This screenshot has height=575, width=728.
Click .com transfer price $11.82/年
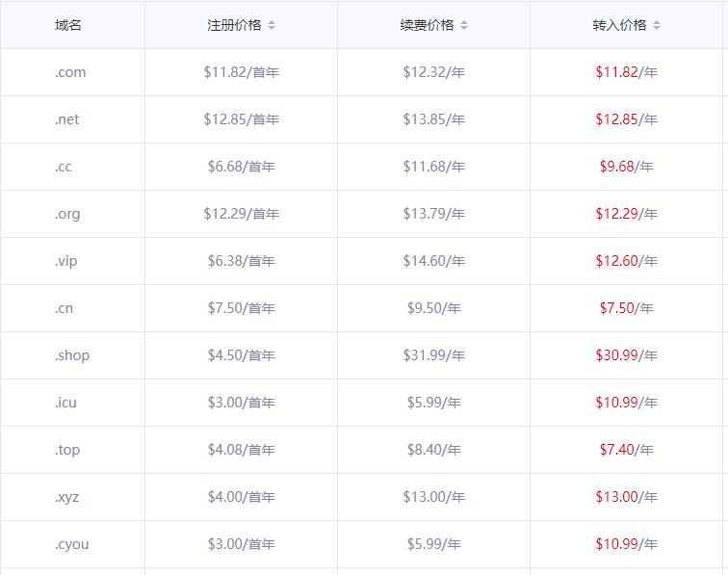pos(626,72)
